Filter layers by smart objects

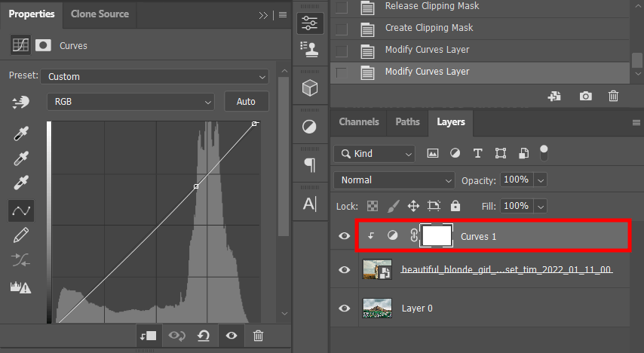pyautogui.click(x=523, y=153)
